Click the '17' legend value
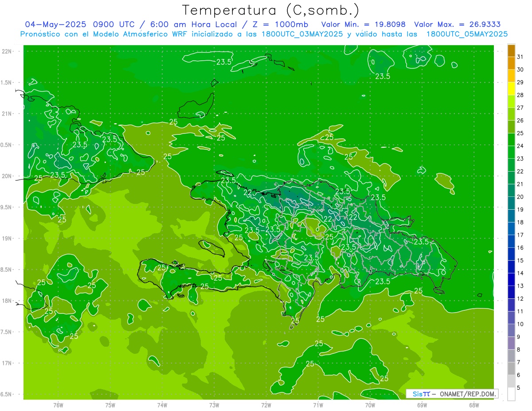 coord(520,235)
